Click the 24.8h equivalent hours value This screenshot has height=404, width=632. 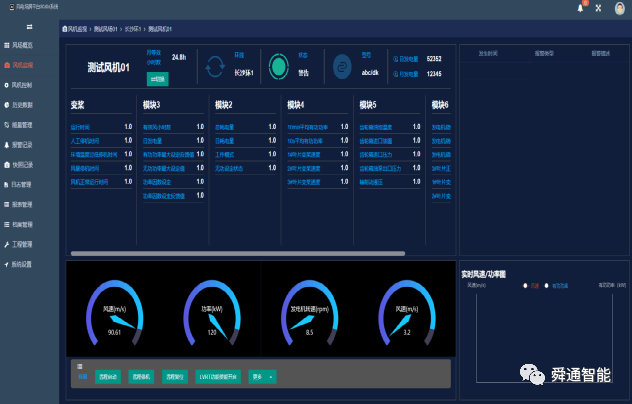click(x=179, y=57)
